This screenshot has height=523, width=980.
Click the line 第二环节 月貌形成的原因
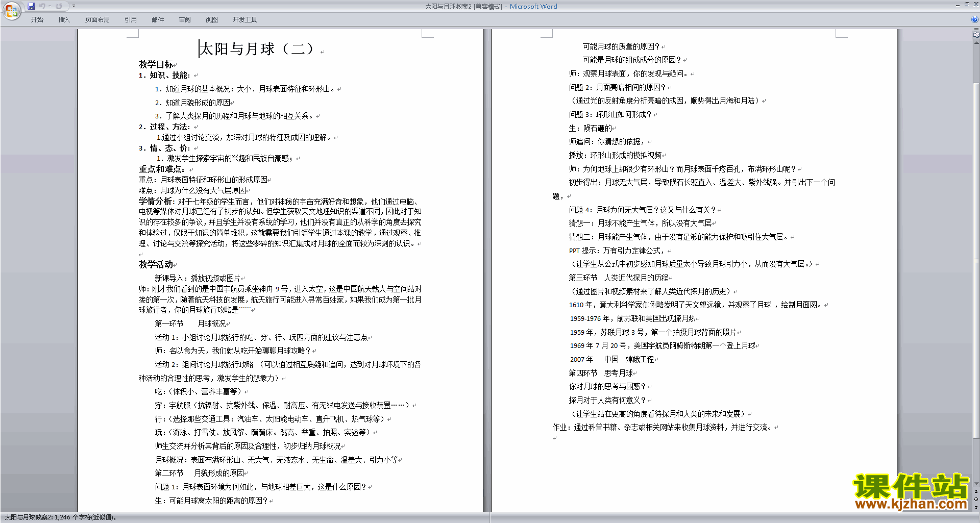[200, 473]
